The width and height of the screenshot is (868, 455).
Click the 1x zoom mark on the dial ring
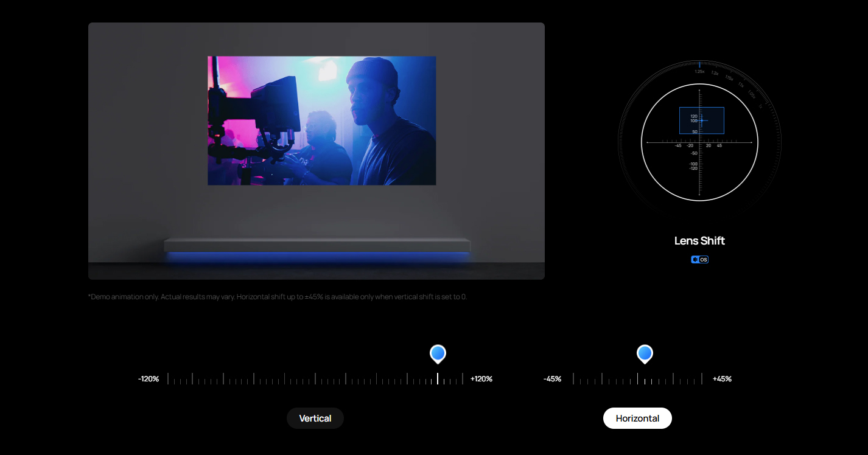pyautogui.click(x=760, y=106)
